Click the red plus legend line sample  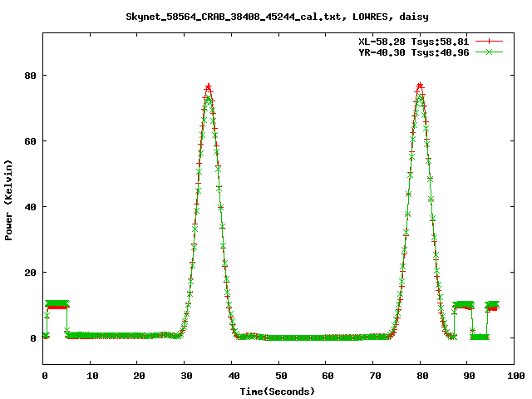489,42
